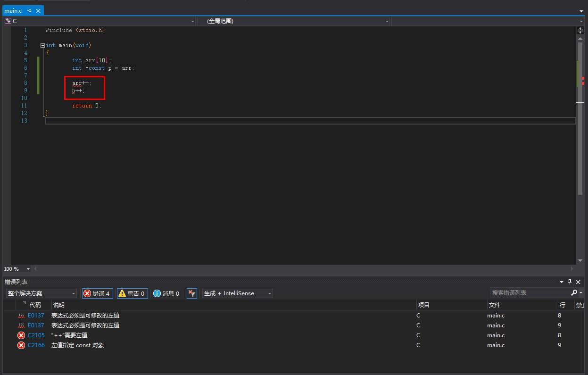Open the 整个解决方案 scope dropdown
Image resolution: width=588 pixels, height=375 pixels.
click(41, 293)
